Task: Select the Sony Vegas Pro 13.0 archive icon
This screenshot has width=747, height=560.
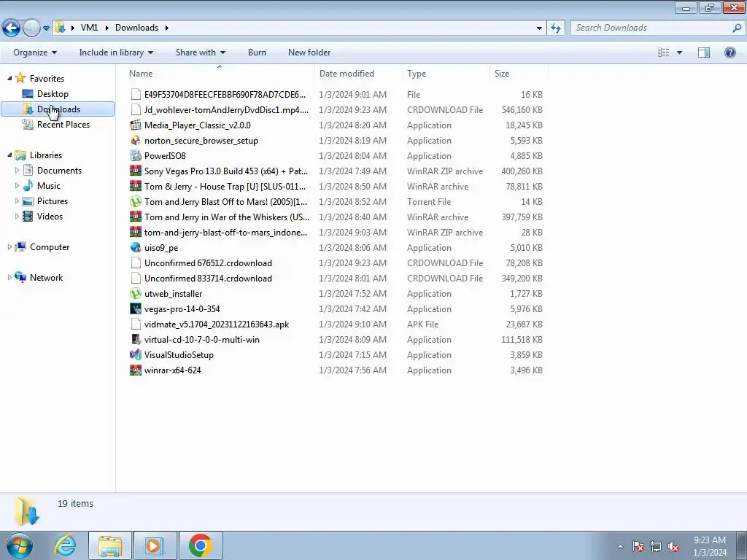Action: (x=135, y=171)
